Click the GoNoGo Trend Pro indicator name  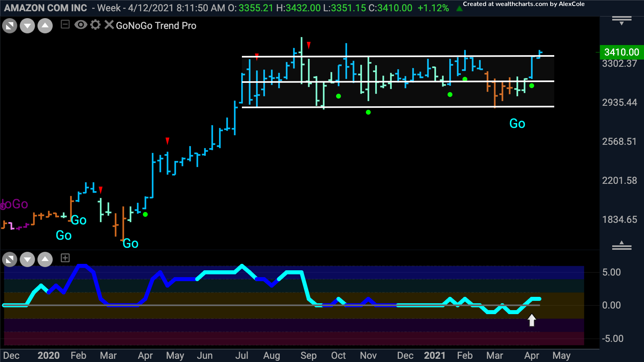156,26
